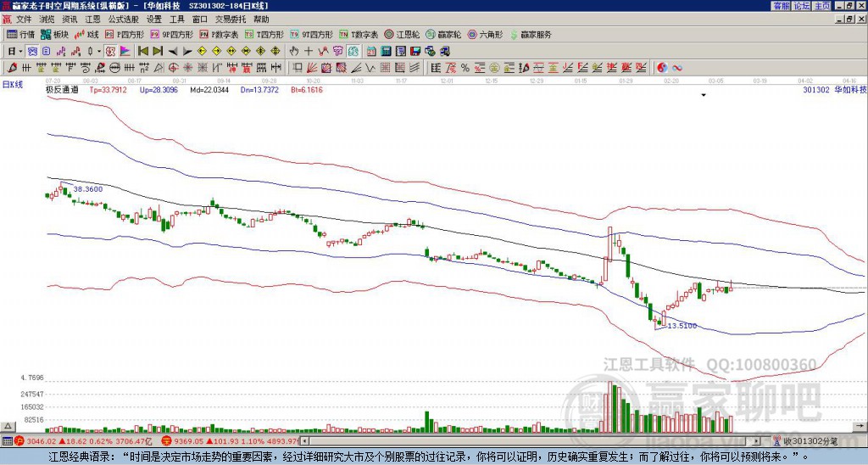Switch to K线 chart view

[86, 34]
